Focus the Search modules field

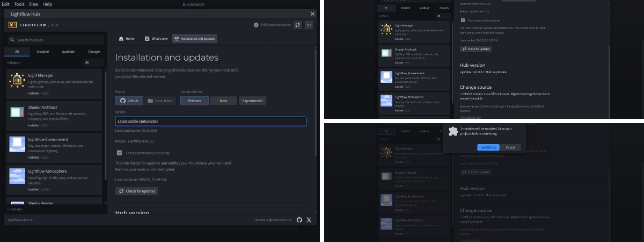[54, 40]
